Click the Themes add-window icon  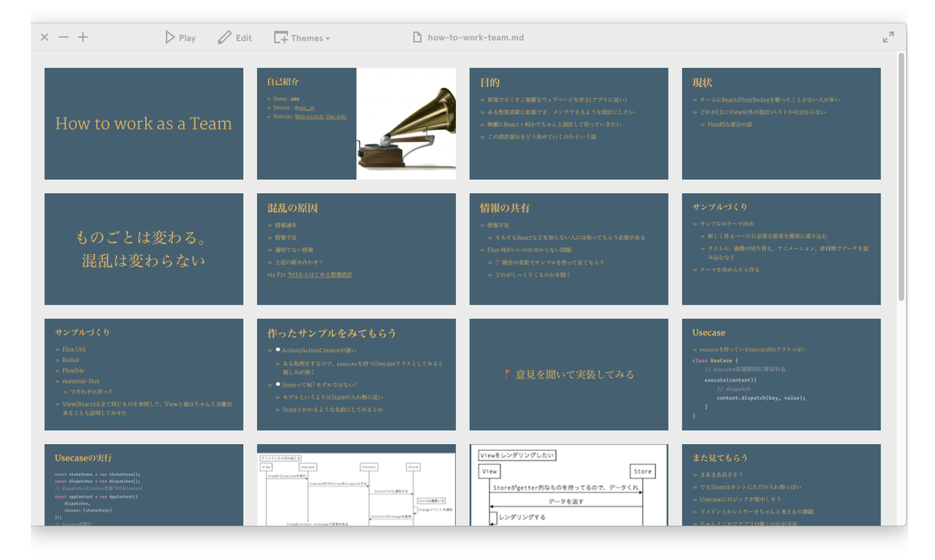280,37
